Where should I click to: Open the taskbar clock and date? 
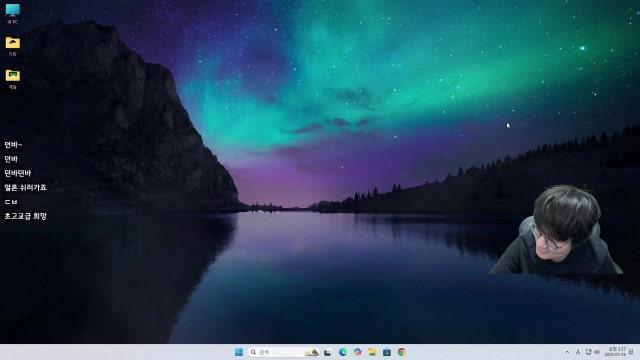(616, 352)
